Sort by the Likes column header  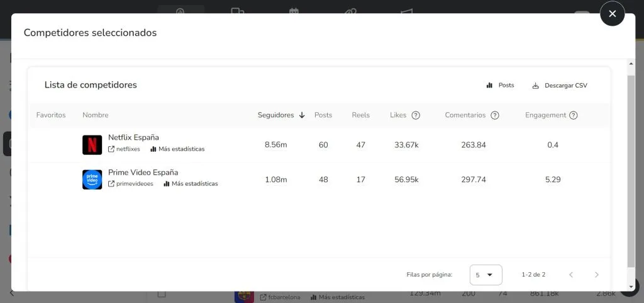(x=398, y=115)
